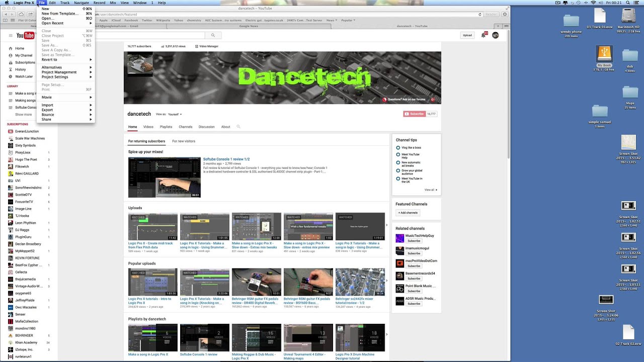Screen dimensions: 644x362
Task: Click Safari back arrow button
Action: (x=6, y=14)
